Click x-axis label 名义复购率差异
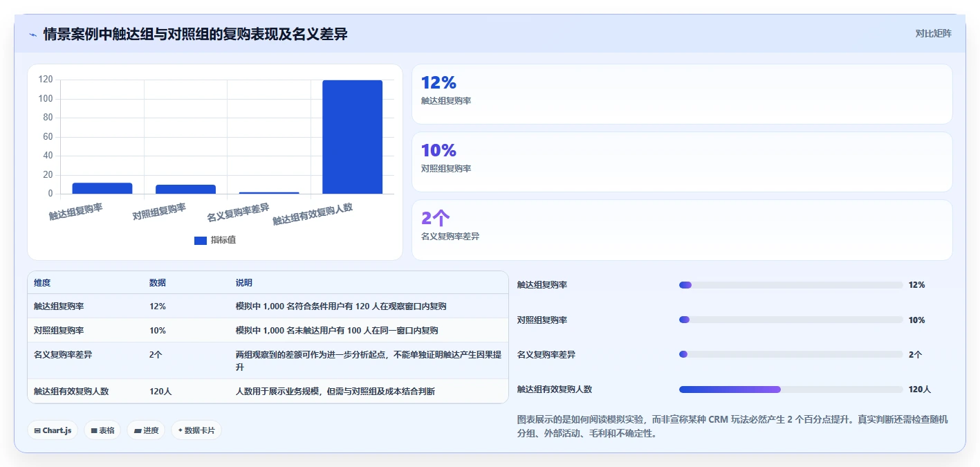Screen dimensions: 980x467 coord(239,212)
